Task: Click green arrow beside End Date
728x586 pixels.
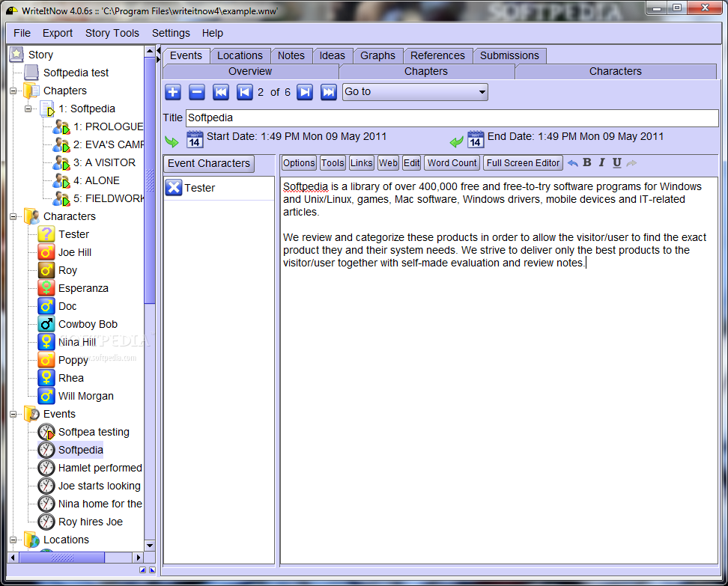Action: (457, 141)
